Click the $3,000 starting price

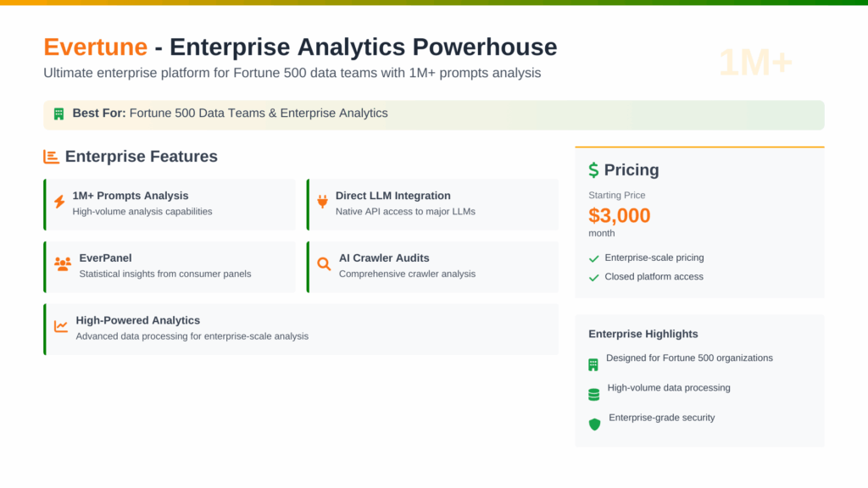tap(620, 215)
